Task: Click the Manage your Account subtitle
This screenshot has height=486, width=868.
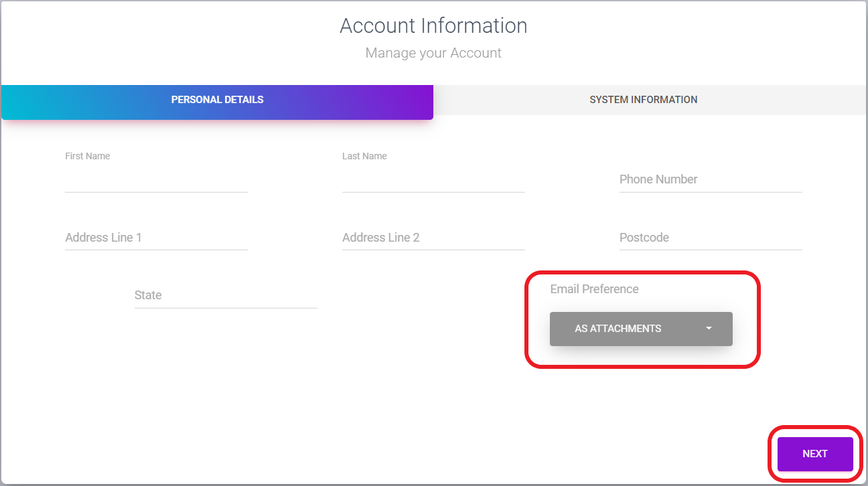Action: coord(433,53)
